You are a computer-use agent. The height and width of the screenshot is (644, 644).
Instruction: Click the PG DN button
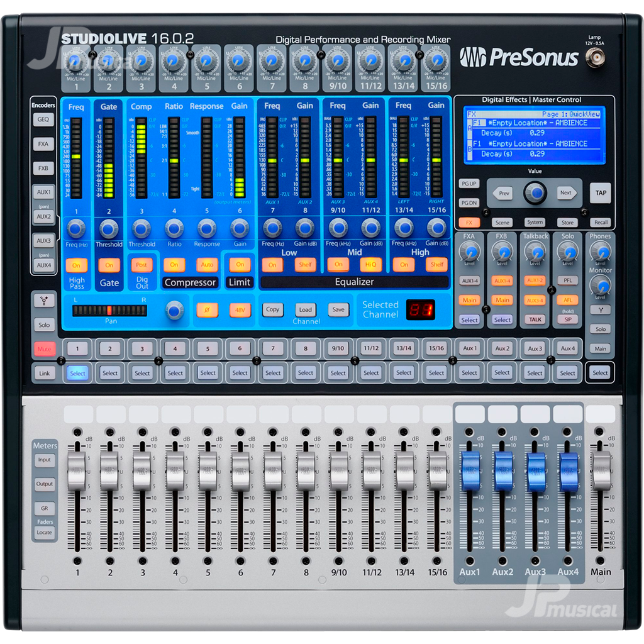469,203
